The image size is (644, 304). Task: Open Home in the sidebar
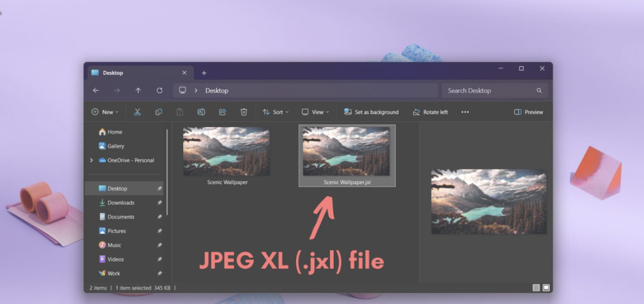(110, 132)
